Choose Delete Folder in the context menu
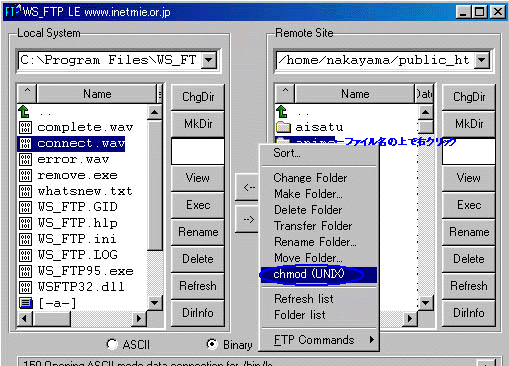This screenshot has width=509, height=366. click(308, 210)
